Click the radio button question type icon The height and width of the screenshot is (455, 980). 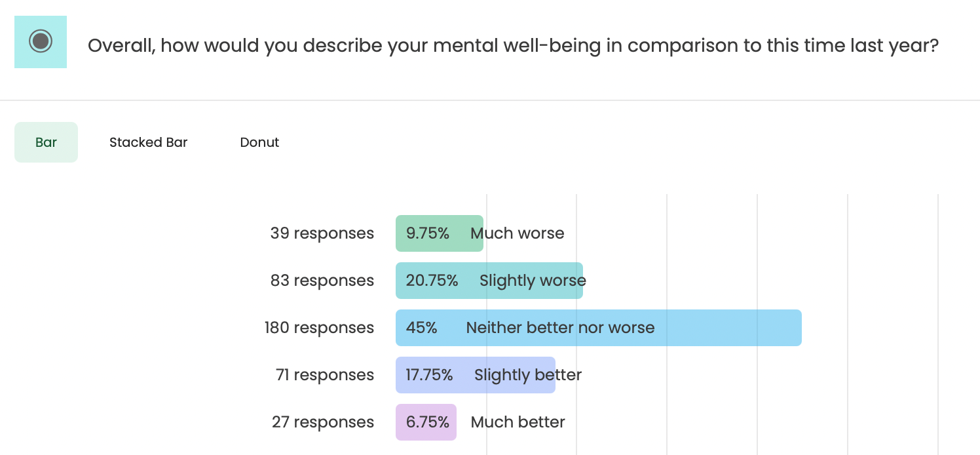pyautogui.click(x=41, y=42)
